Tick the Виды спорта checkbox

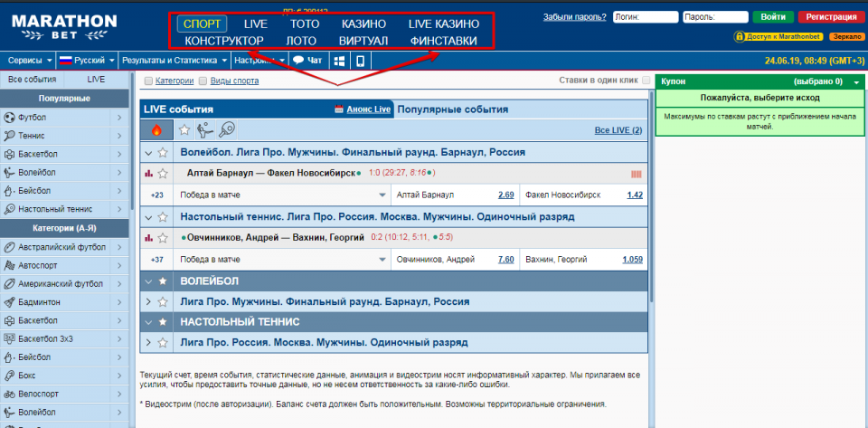pyautogui.click(x=203, y=81)
